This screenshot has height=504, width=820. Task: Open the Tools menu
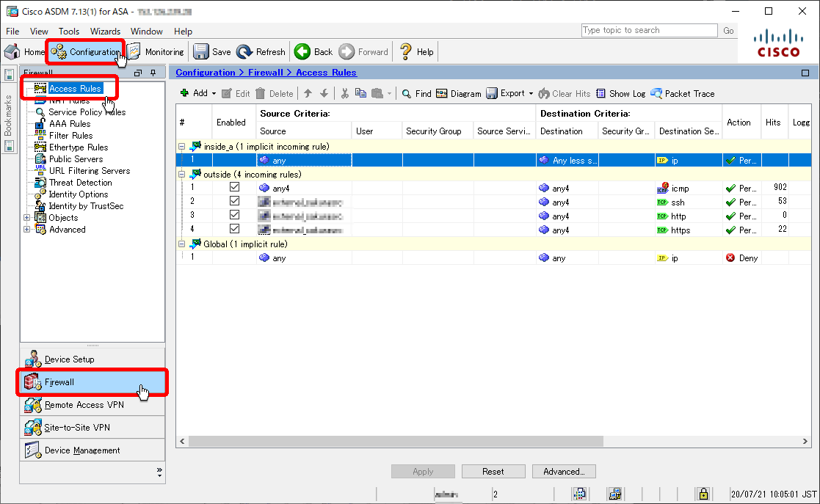tap(69, 32)
